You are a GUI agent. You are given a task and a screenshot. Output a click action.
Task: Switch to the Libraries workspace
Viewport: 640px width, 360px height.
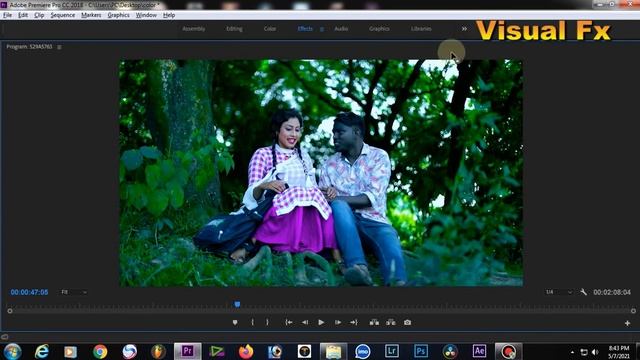point(421,29)
